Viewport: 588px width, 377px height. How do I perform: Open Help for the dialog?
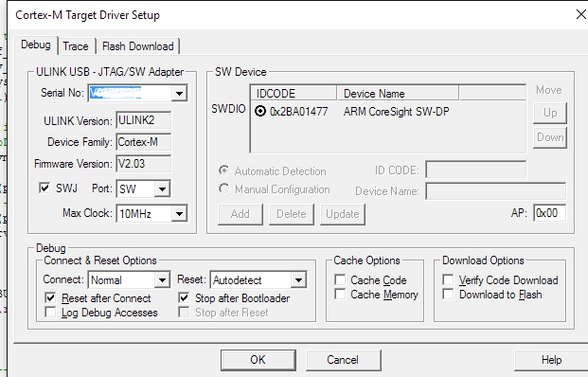[551, 360]
